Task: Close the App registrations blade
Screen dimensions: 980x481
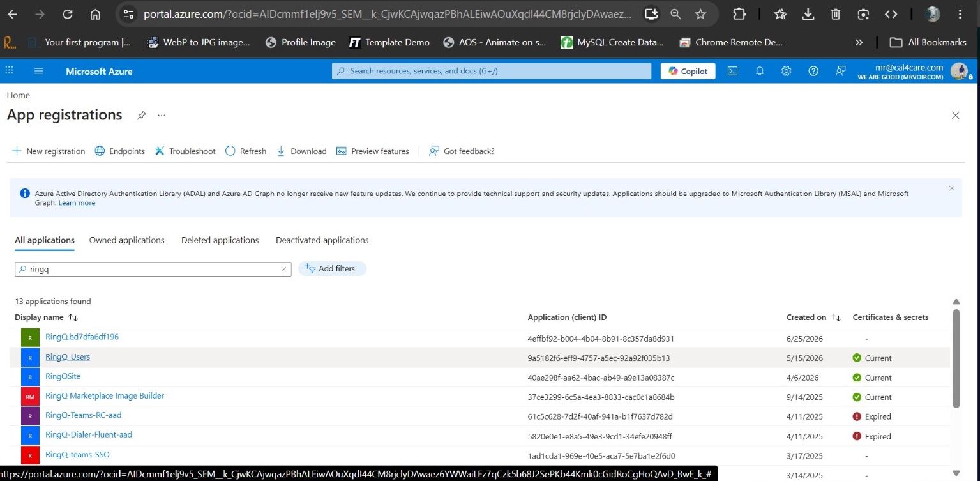Action: click(955, 116)
